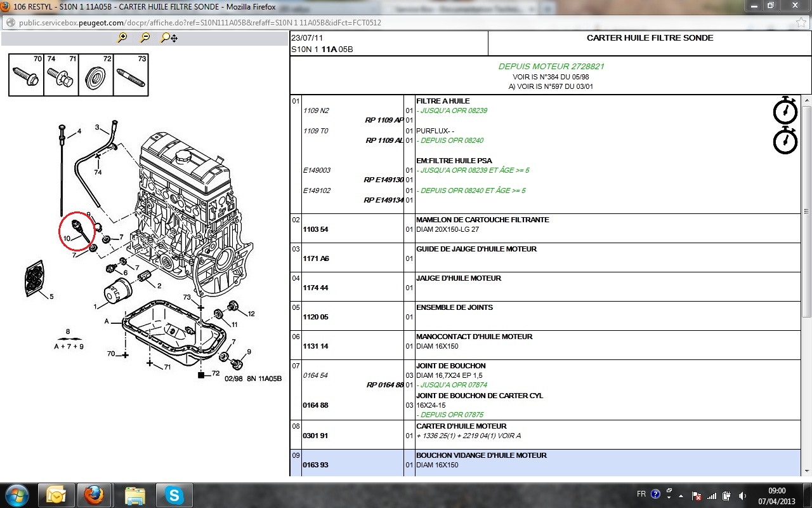Click part reference 0301 91 for carter d'huile
Image resolution: width=812 pixels, height=508 pixels.
click(316, 436)
